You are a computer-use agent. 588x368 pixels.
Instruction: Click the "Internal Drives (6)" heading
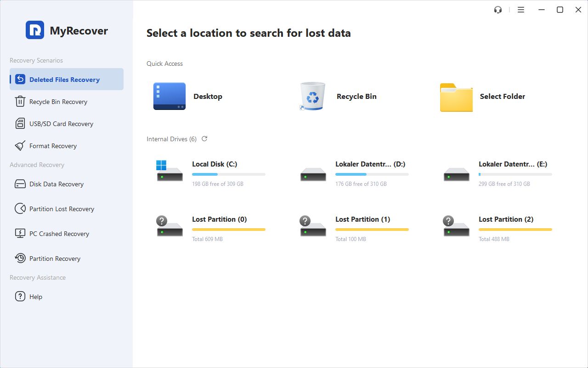click(x=171, y=139)
